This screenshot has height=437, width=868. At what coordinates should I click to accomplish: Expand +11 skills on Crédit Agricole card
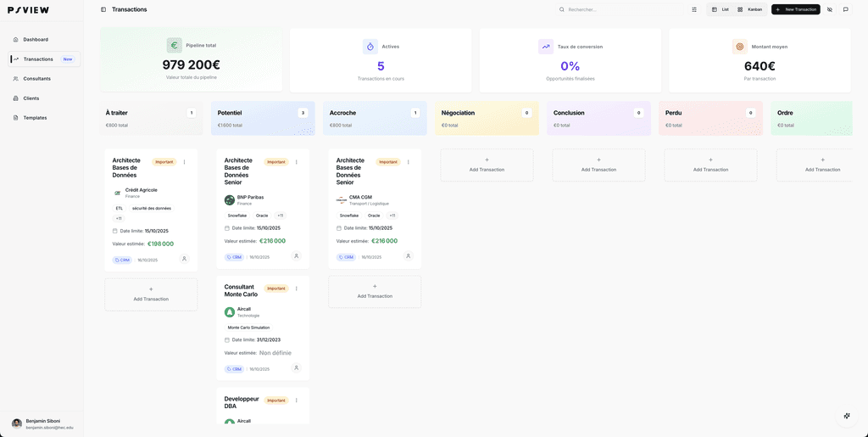pyautogui.click(x=119, y=218)
